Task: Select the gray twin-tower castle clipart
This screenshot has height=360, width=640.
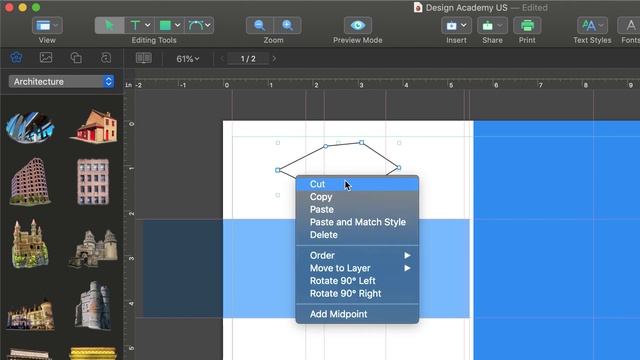Action: pyautogui.click(x=93, y=249)
